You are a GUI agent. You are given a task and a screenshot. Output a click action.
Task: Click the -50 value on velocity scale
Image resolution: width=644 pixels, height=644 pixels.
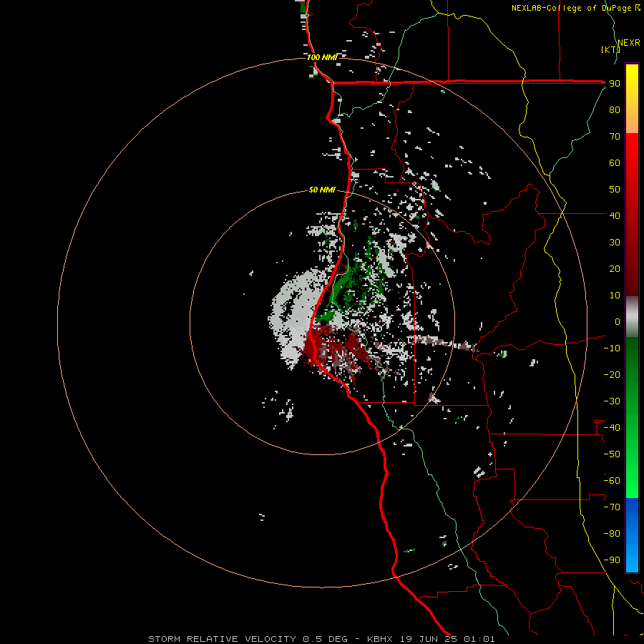[x=612, y=454]
